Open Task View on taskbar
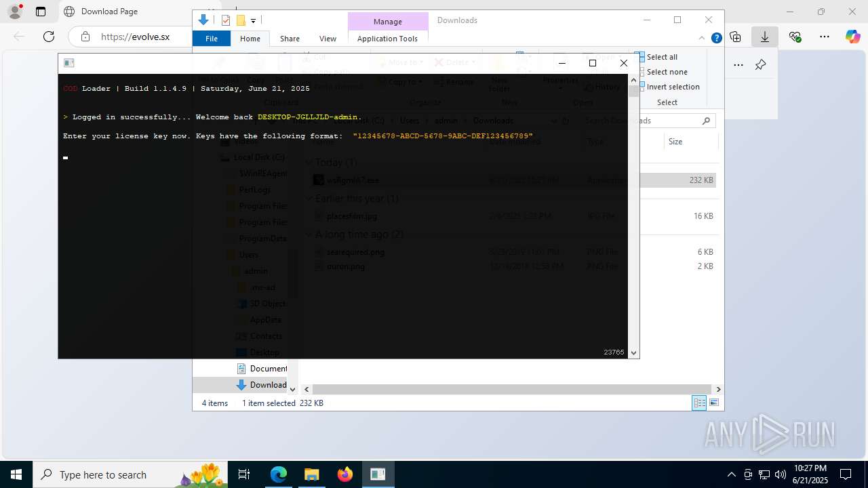Viewport: 868px width, 488px height. click(244, 474)
